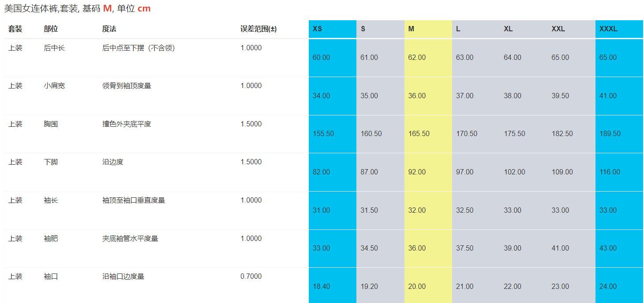The width and height of the screenshot is (644, 303).
Task: Select the 后中长 row label
Action: point(54,48)
